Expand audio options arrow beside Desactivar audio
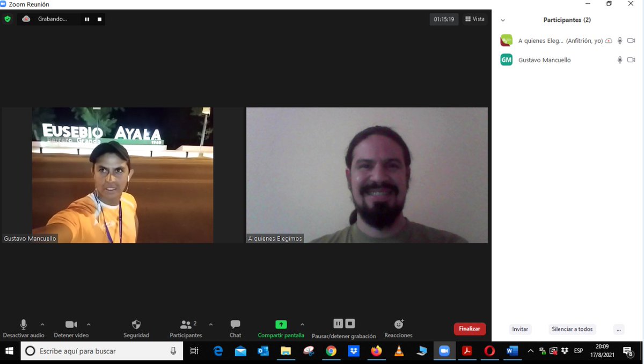 42,324
